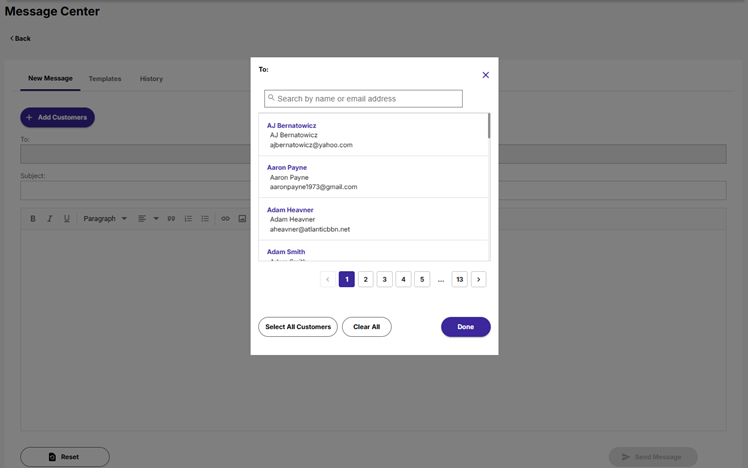The width and height of the screenshot is (748, 468).
Task: Insert a block quote
Action: tap(171, 218)
